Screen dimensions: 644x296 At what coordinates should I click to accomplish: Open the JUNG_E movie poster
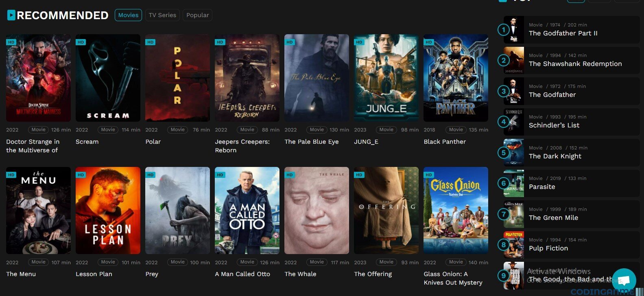pyautogui.click(x=386, y=78)
